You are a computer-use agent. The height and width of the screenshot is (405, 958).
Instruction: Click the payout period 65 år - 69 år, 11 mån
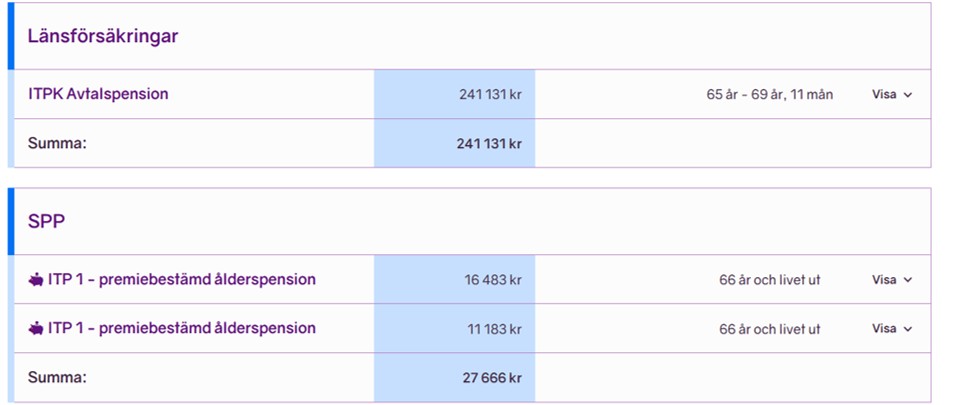[x=770, y=95]
